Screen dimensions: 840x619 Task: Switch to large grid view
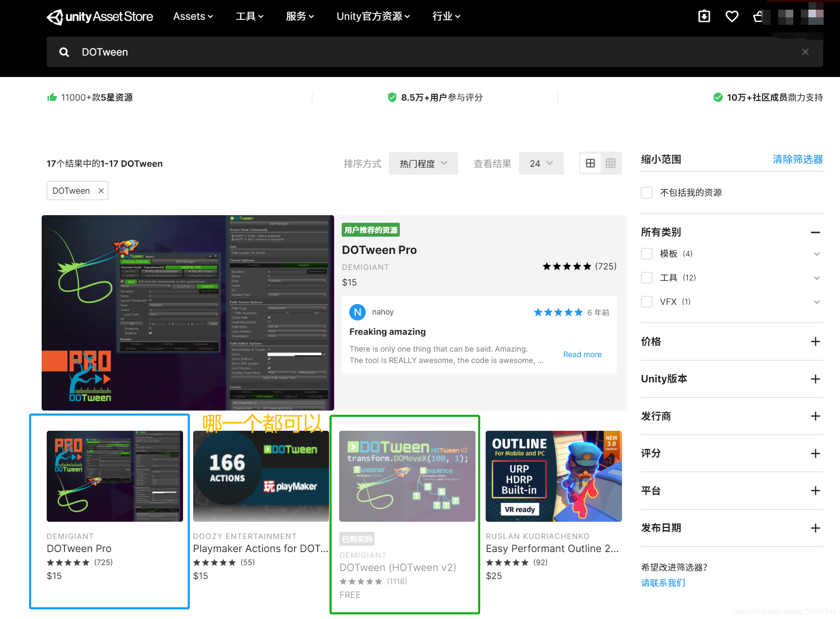click(x=590, y=163)
